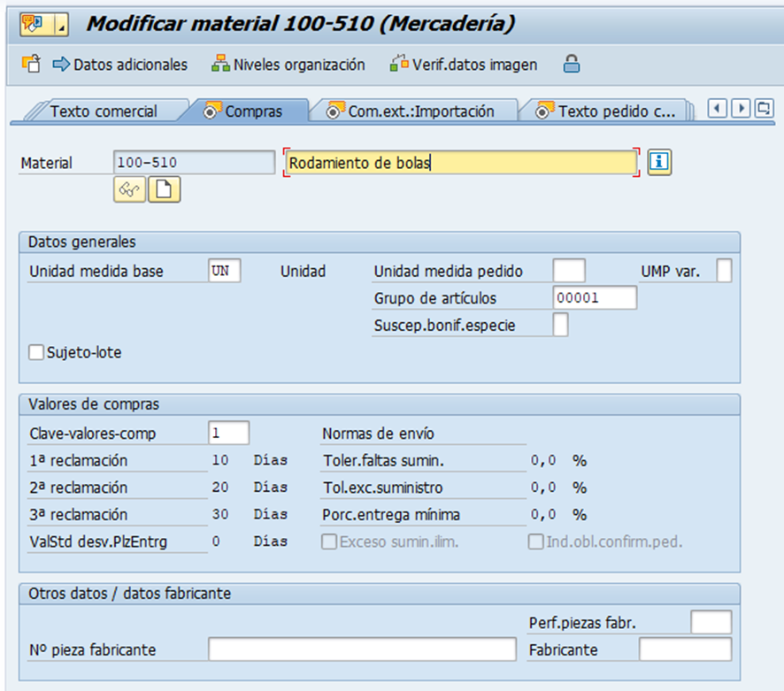This screenshot has height=691, width=784.
Task: Toggle the Sujeto-lote checkbox
Action: [x=36, y=352]
